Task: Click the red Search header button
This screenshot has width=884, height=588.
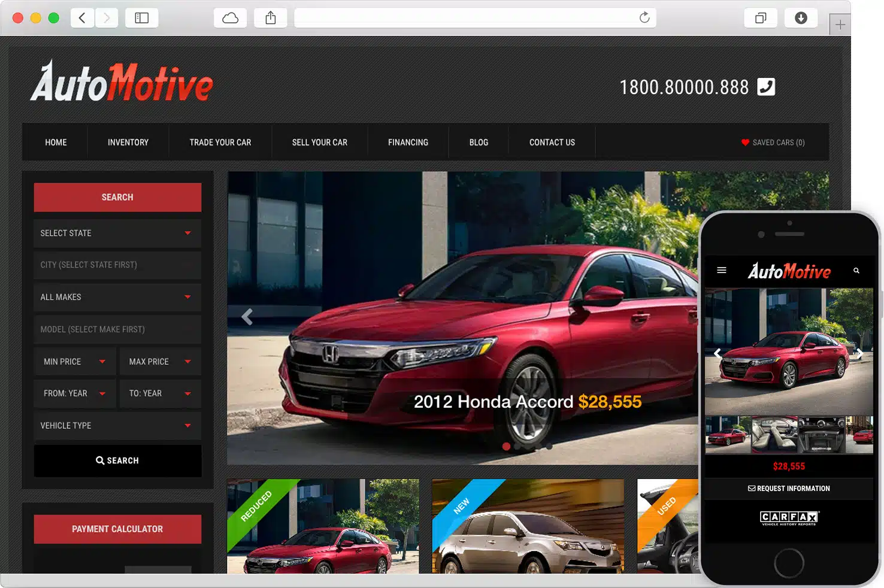Action: [x=117, y=197]
